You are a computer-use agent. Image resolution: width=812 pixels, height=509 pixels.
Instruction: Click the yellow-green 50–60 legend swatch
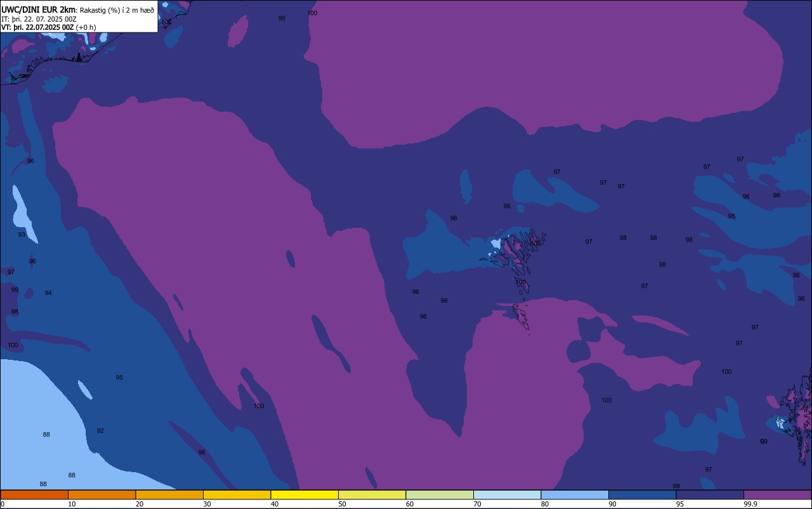point(372,494)
